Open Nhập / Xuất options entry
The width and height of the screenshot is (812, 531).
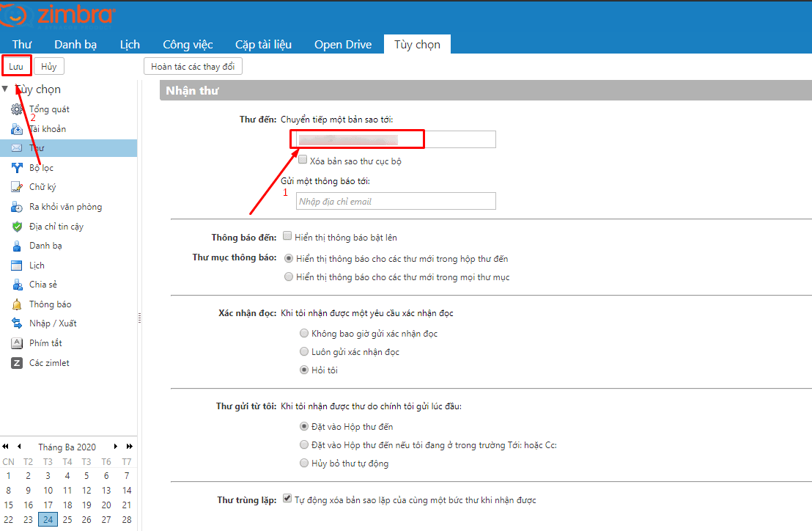pos(53,323)
